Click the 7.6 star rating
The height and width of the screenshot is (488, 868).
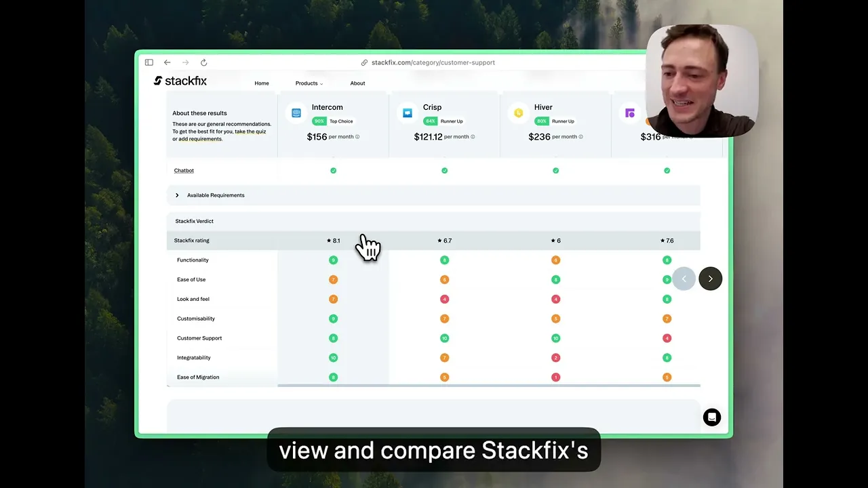click(x=667, y=241)
